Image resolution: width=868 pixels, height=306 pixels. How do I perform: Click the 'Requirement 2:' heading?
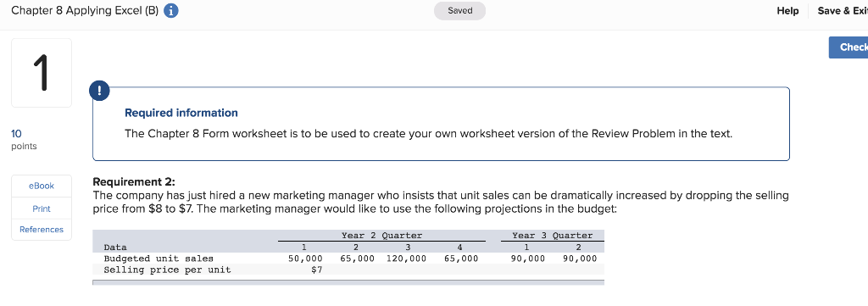click(x=133, y=182)
